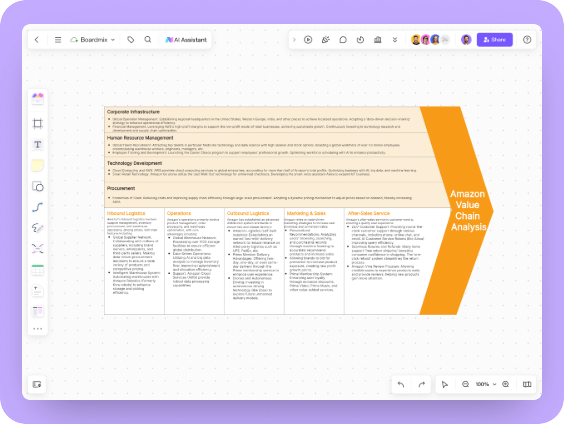Open the hamburger main menu

point(58,40)
